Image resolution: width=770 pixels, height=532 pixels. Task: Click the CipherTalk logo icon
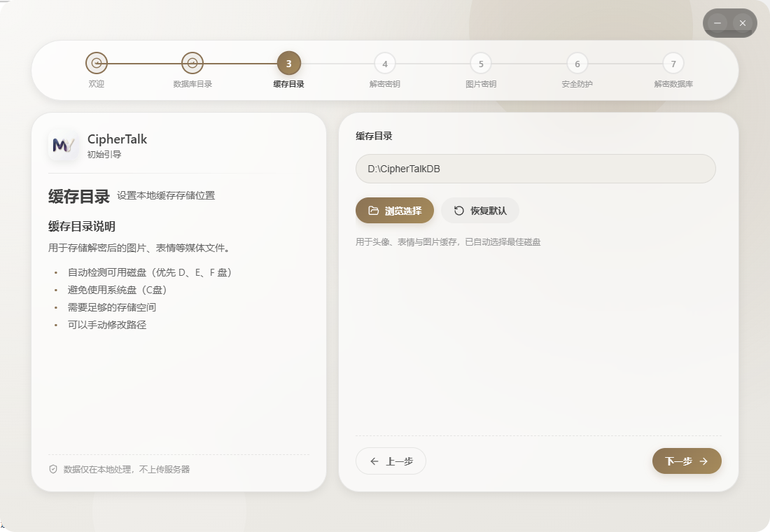(x=62, y=144)
